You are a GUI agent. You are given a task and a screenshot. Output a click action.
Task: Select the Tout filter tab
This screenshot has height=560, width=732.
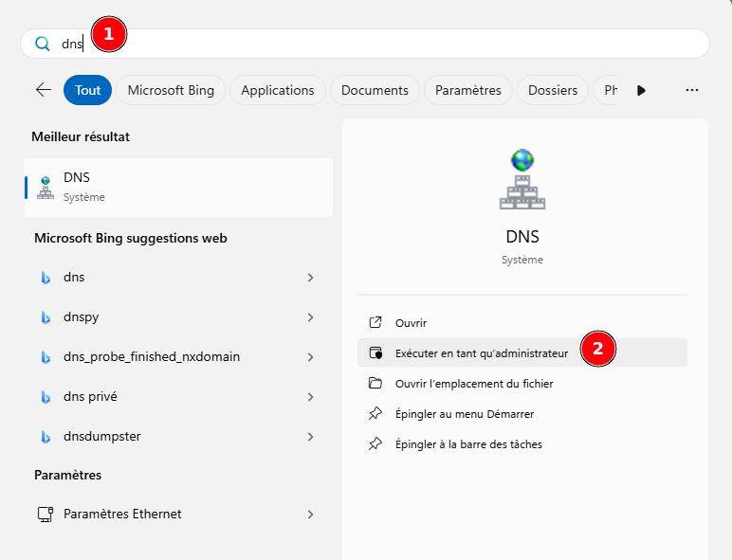(88, 90)
